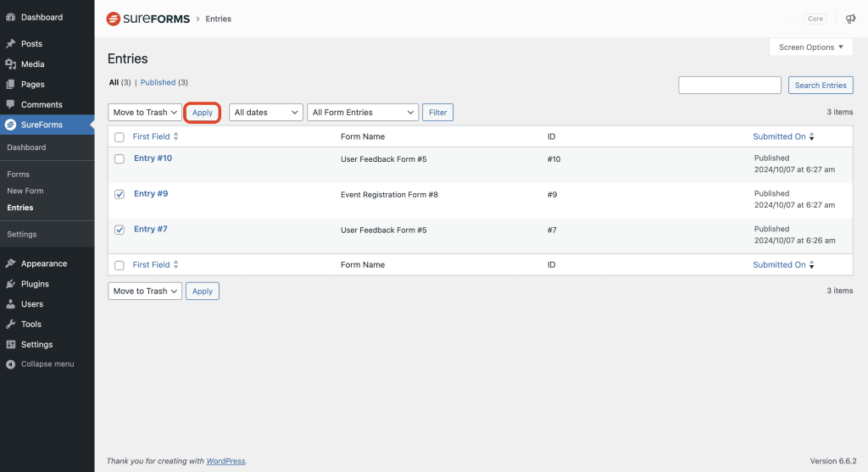
Task: Click the Tools wrench icon
Action: [x=10, y=325]
